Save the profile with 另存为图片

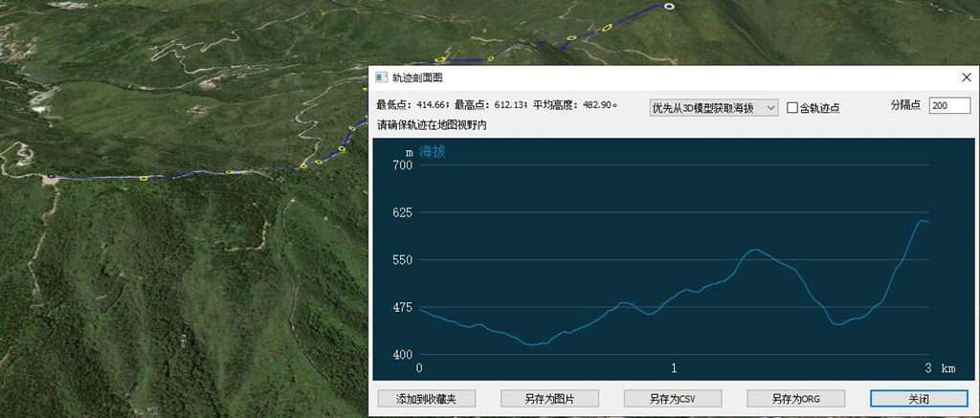pos(549,399)
